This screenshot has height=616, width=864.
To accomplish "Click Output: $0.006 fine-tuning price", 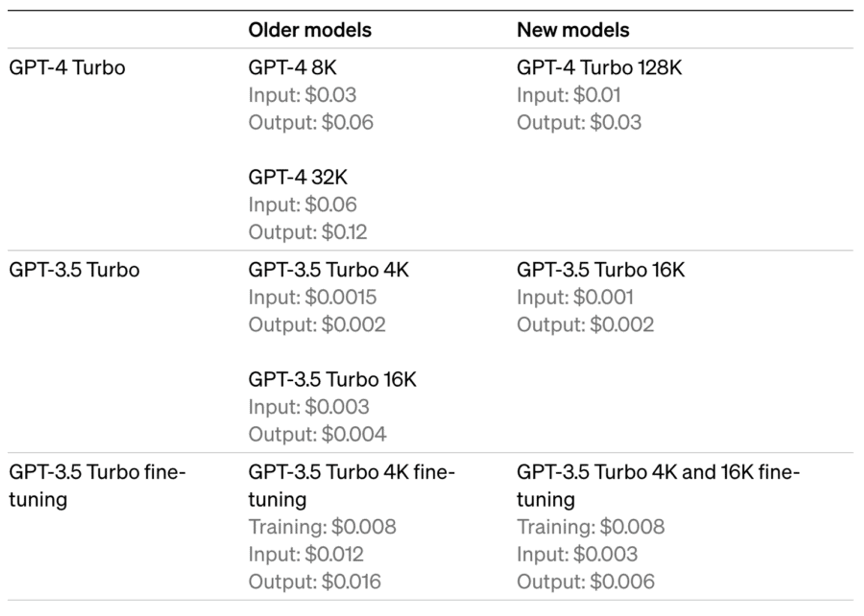I will tap(585, 581).
